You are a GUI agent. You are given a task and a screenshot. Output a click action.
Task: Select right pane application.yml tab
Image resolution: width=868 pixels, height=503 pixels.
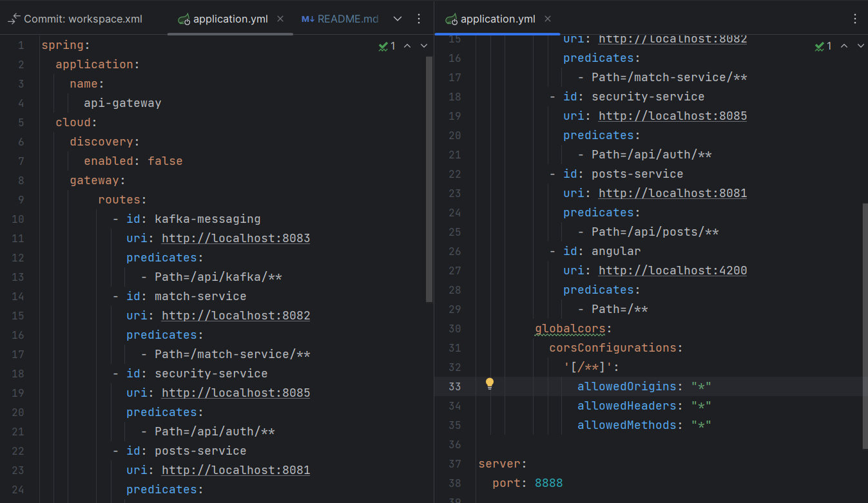point(497,19)
